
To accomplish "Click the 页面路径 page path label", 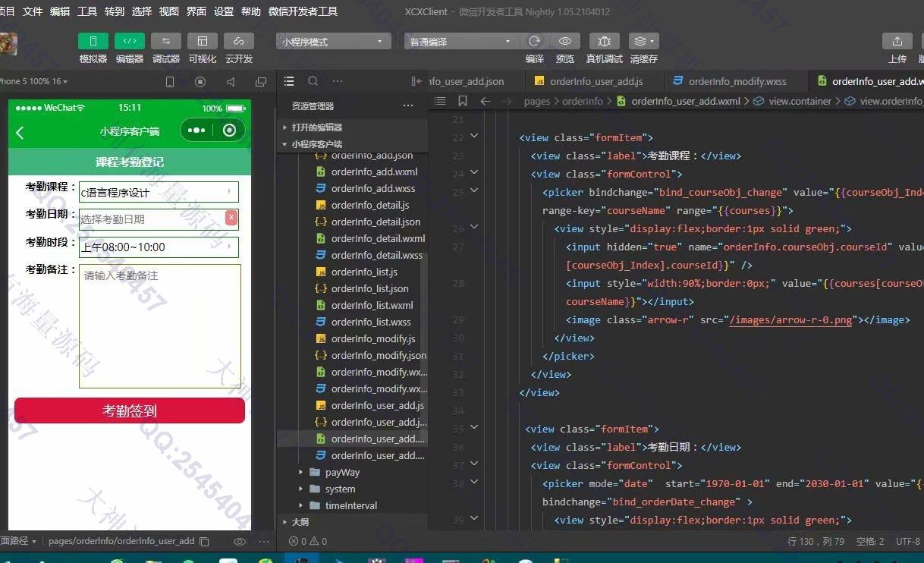I will [x=17, y=542].
